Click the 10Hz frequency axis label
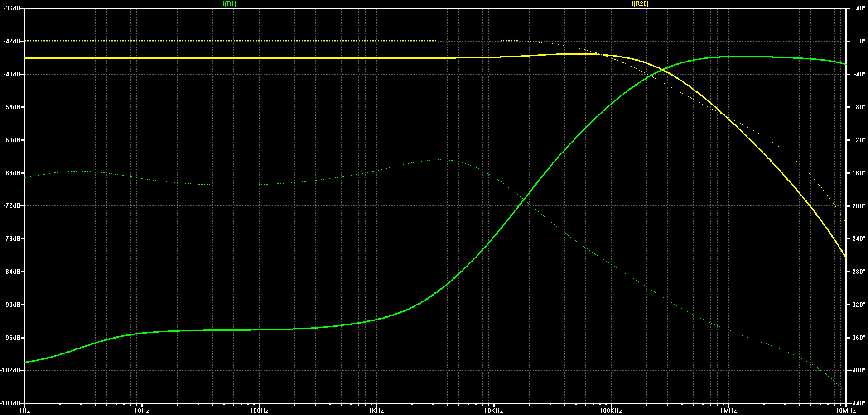 pos(142,410)
